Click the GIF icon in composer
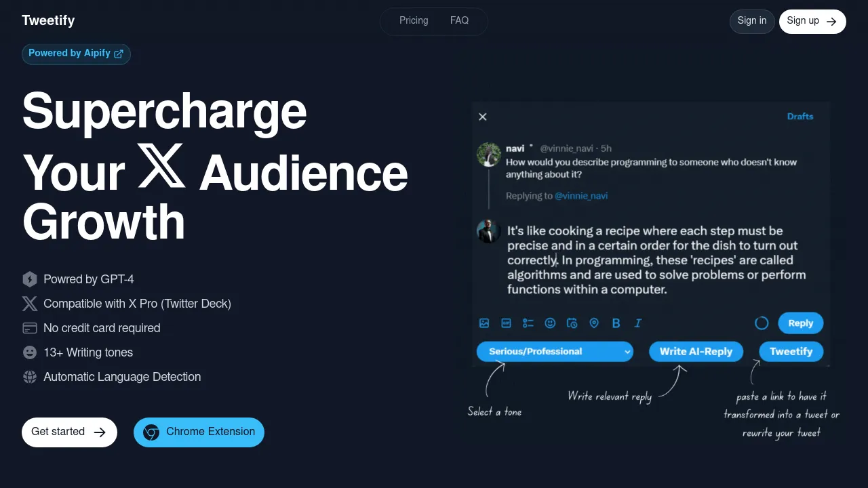Viewport: 868px width, 488px height. coord(506,323)
